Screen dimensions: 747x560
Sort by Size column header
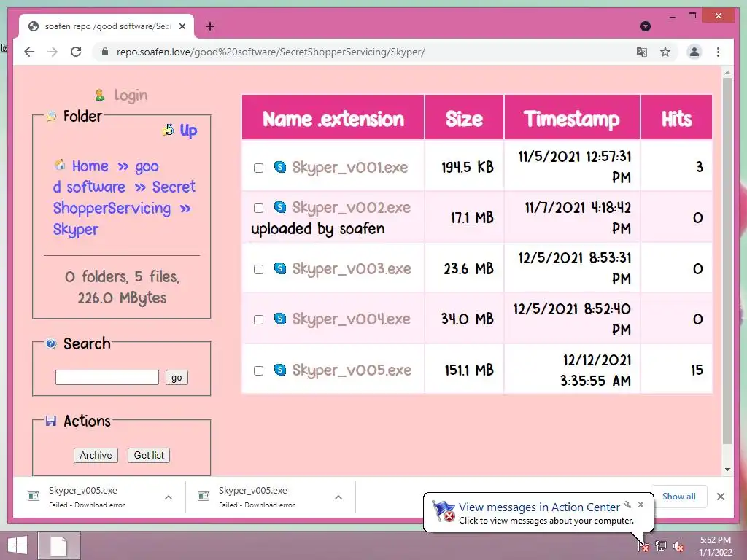464,119
